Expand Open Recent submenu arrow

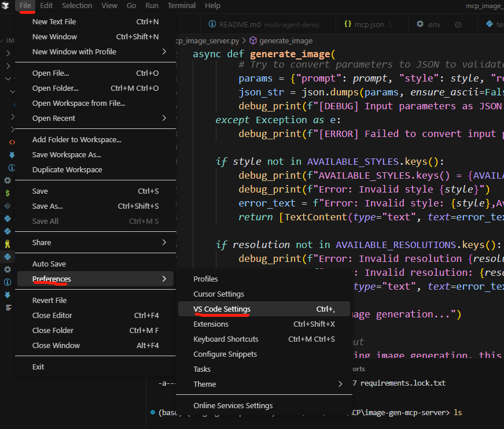(164, 118)
